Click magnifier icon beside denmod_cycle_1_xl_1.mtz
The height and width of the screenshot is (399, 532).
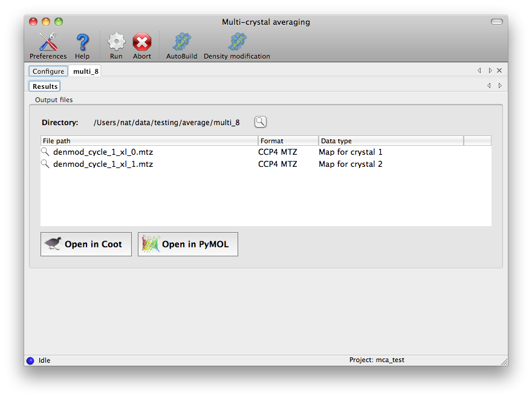click(45, 164)
